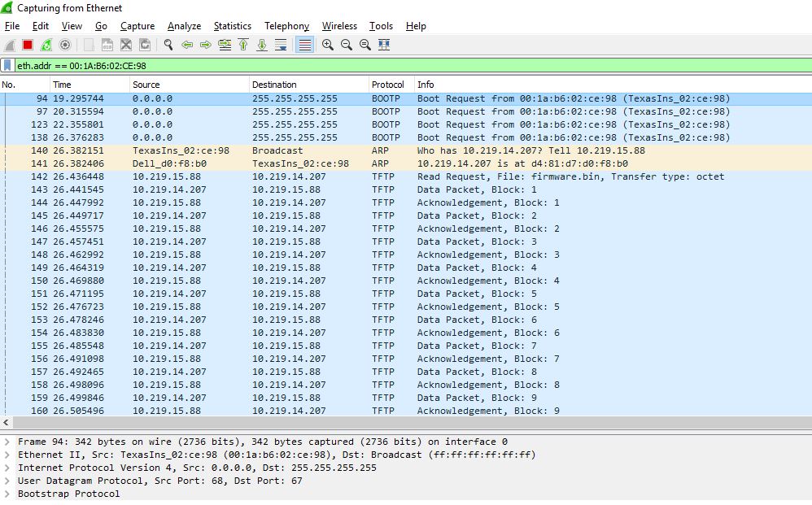The height and width of the screenshot is (505, 812).
Task: Jump to the last packet
Action: [x=262, y=45]
